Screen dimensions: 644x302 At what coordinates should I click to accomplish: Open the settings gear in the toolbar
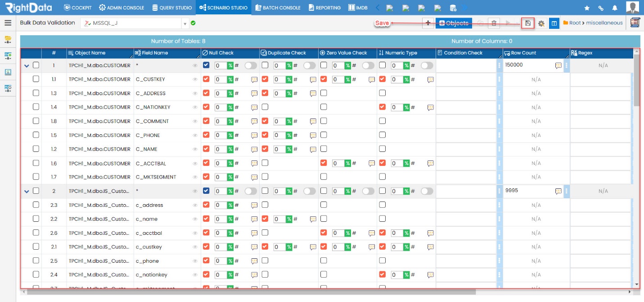pos(541,23)
